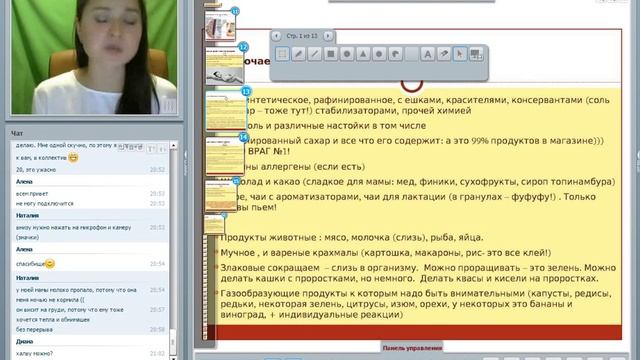This screenshot has height=360, width=640.
Task: Open slide thumbnail number 12
Action: (x=224, y=66)
